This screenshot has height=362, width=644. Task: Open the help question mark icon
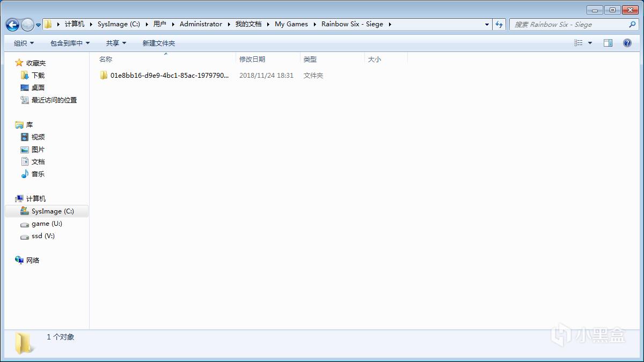point(627,43)
